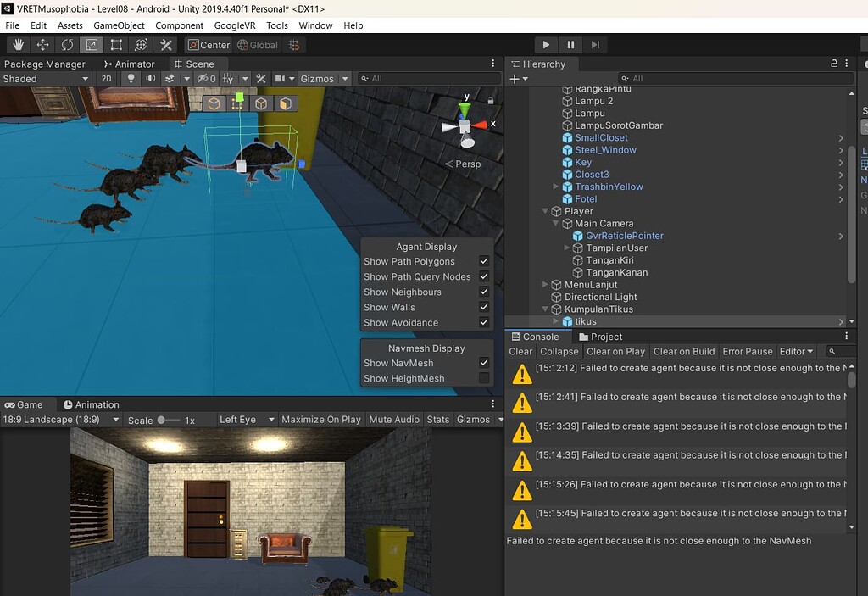
Task: Toggle scene lighting with the bulb icon
Action: click(x=131, y=78)
